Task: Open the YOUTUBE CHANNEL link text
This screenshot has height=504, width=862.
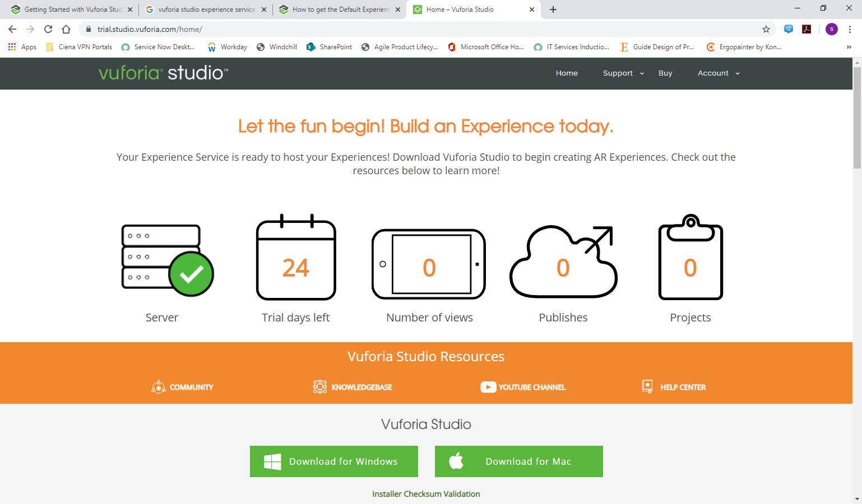Action: 532,388
